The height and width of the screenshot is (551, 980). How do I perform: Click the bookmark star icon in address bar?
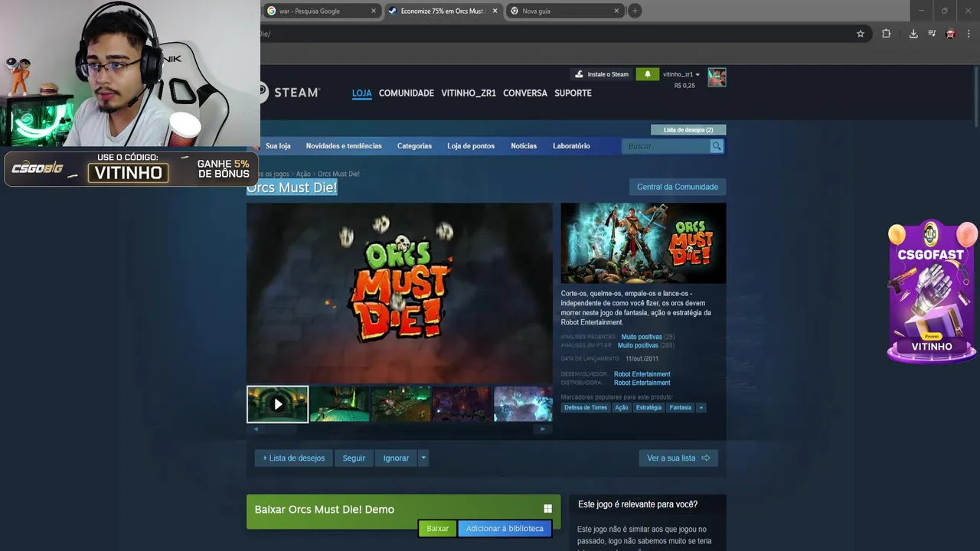[861, 34]
